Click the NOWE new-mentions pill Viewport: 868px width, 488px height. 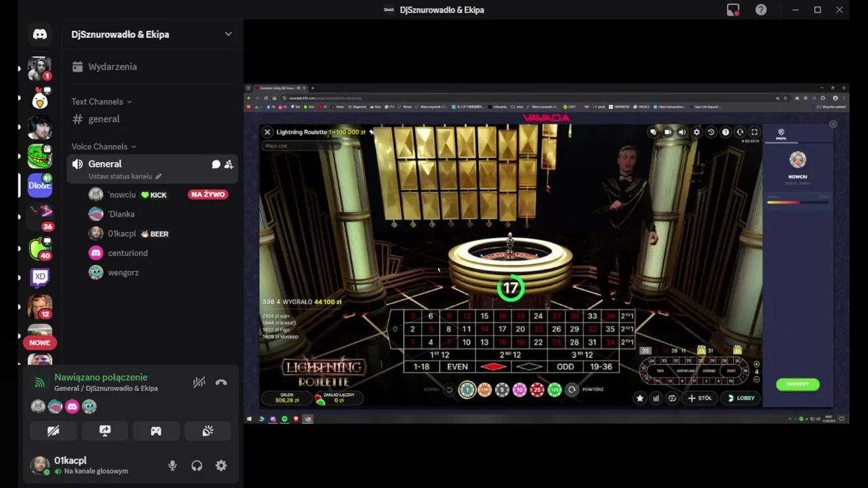(40, 343)
